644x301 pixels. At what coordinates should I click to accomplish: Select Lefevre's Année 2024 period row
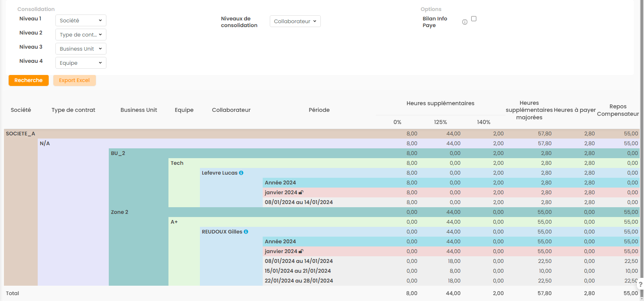(x=280, y=183)
